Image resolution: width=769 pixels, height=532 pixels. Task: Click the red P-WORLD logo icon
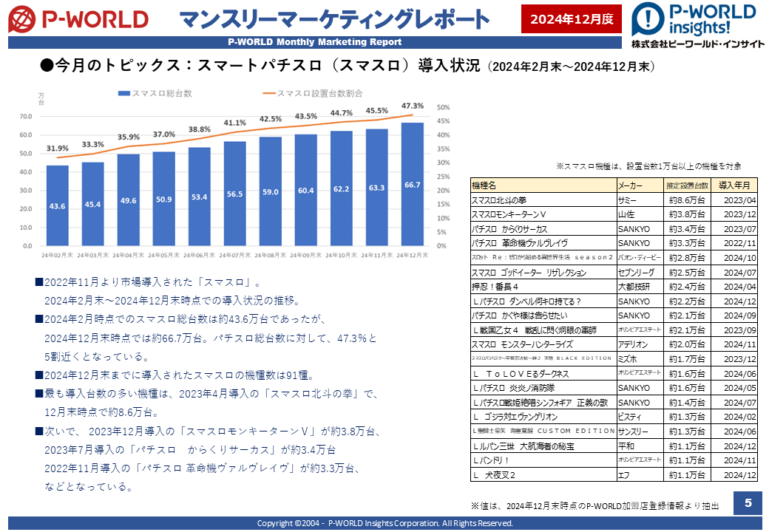pos(22,19)
